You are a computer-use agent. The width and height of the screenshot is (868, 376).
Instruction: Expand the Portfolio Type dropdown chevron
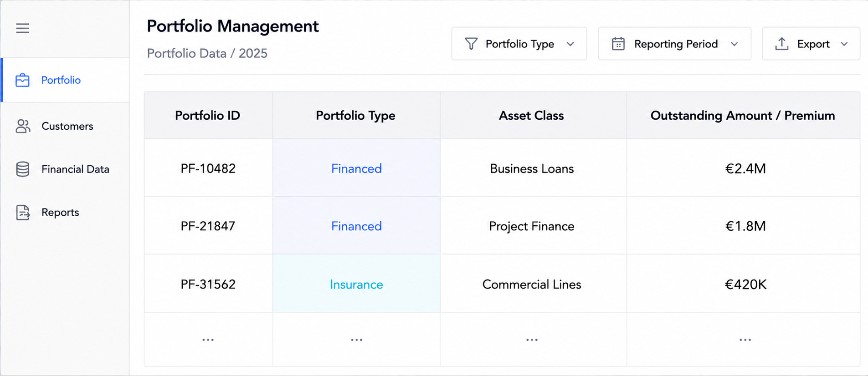[570, 44]
